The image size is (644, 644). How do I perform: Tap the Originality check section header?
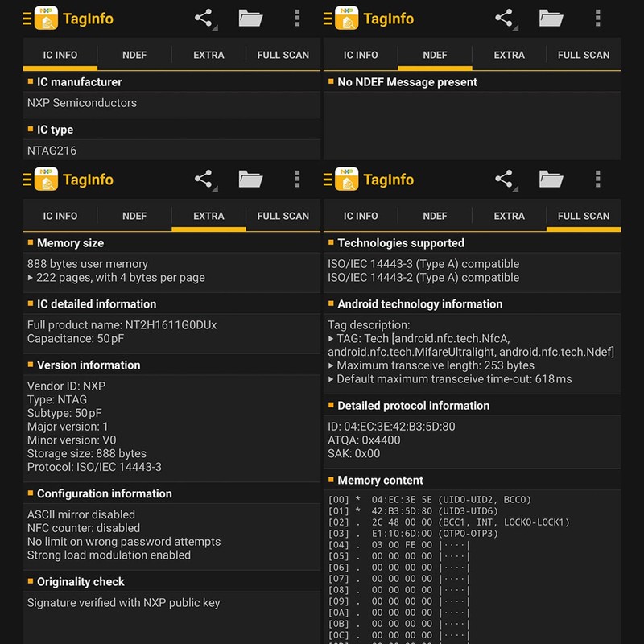click(80, 581)
